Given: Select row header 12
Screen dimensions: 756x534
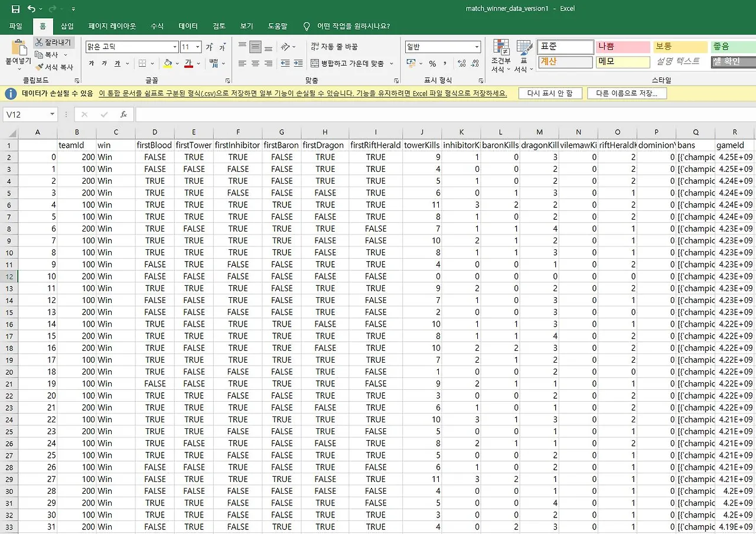Looking at the screenshot, I should (x=9, y=276).
